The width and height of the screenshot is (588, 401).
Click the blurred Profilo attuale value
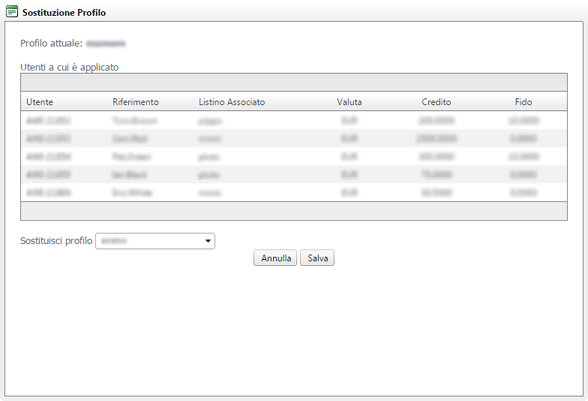[106, 44]
